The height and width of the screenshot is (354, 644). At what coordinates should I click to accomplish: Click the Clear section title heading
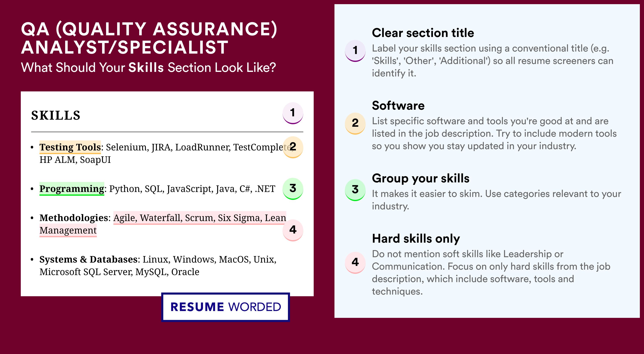[x=423, y=33]
